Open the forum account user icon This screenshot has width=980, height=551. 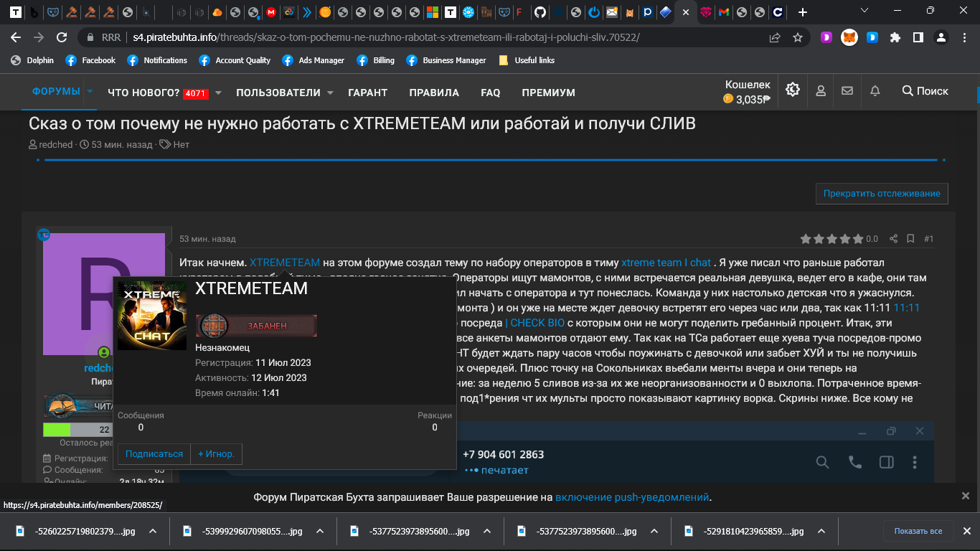[x=820, y=91]
